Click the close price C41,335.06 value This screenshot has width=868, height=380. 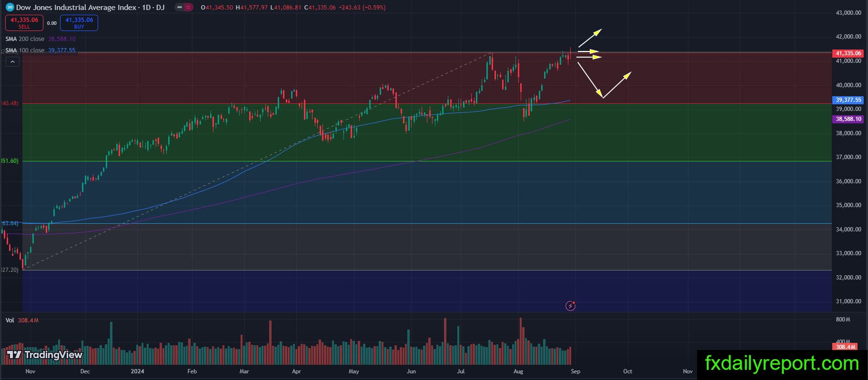pos(320,8)
